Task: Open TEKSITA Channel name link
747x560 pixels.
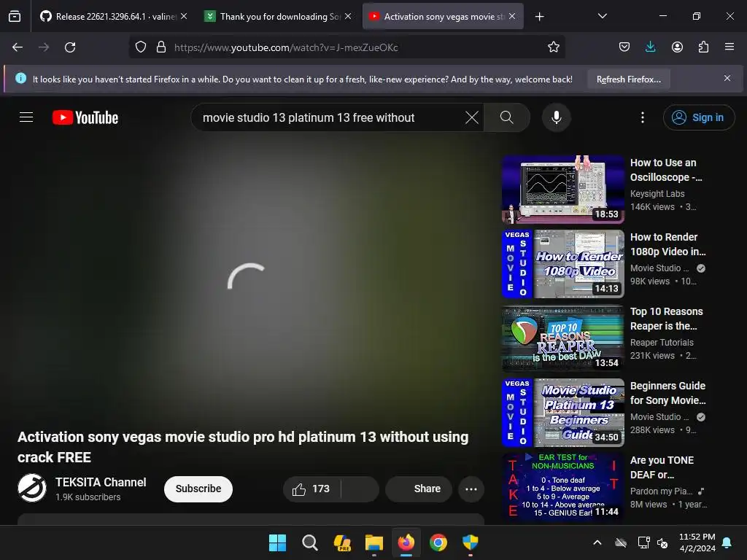Action: coord(101,482)
